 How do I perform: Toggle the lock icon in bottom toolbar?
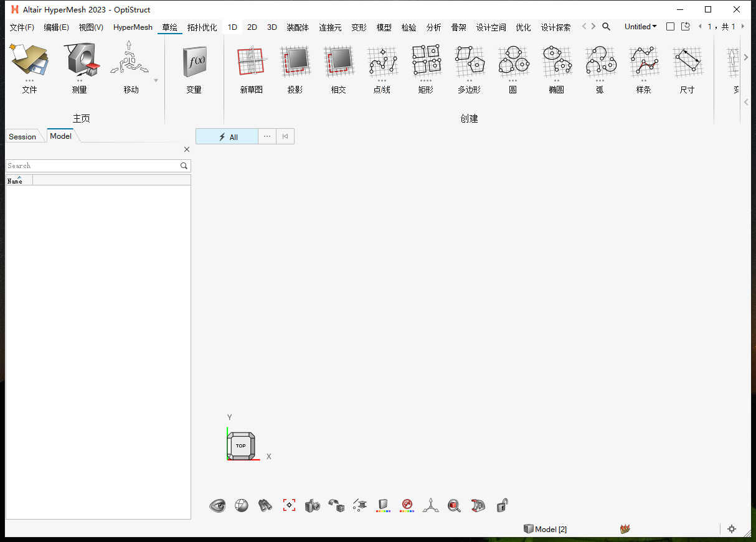(501, 505)
